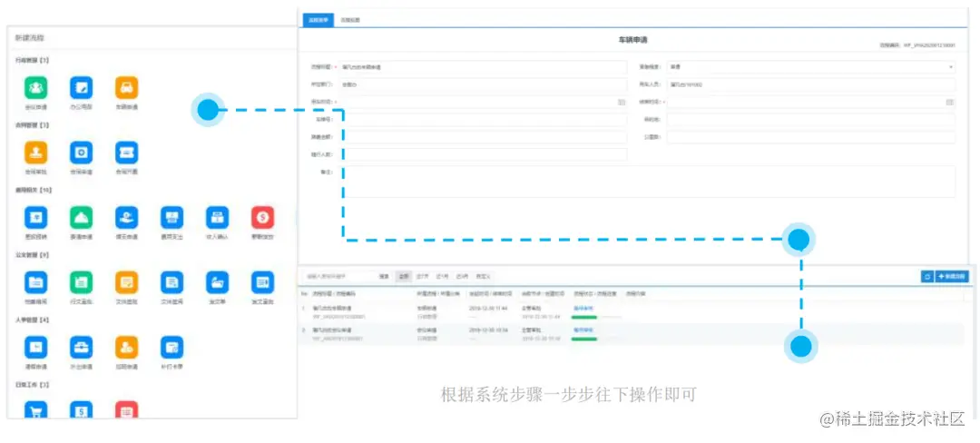Viewport: 980px width, 443px height.
Task: Focus the destination field below the end time
Action: (x=810, y=119)
